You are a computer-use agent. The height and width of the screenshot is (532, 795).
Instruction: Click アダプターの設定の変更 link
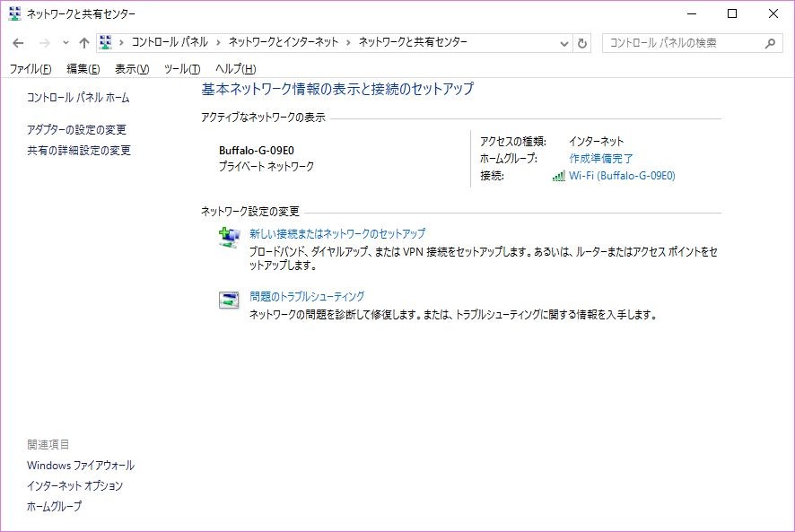click(x=76, y=130)
